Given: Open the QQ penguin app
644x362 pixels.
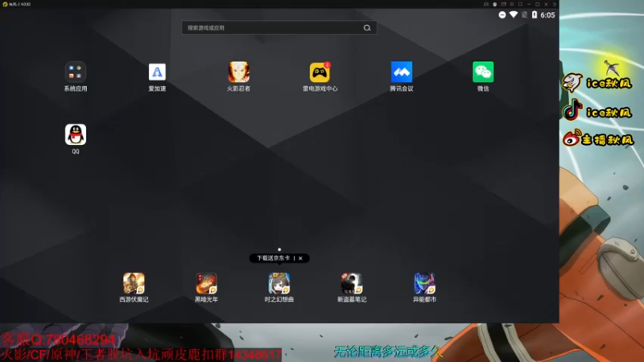Looking at the screenshot, I should tap(76, 134).
